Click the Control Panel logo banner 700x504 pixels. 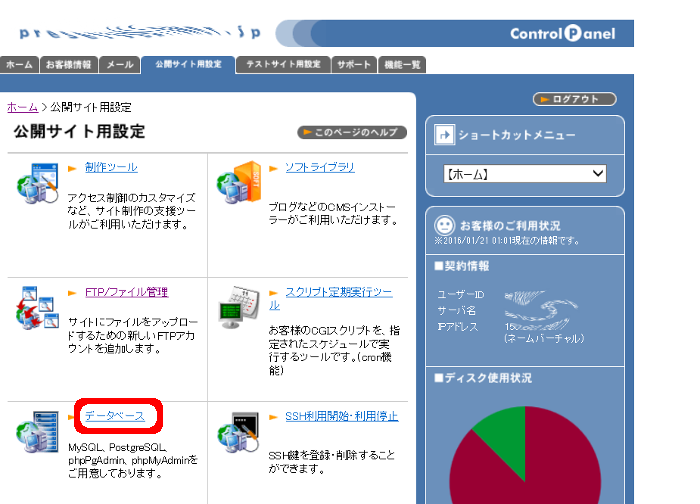(454, 33)
